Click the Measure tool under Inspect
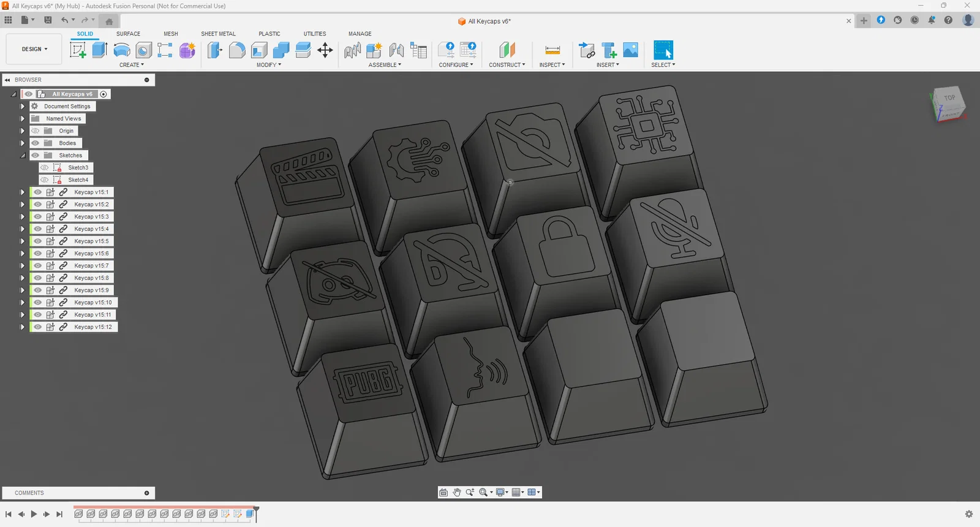980x527 pixels. coord(552,50)
